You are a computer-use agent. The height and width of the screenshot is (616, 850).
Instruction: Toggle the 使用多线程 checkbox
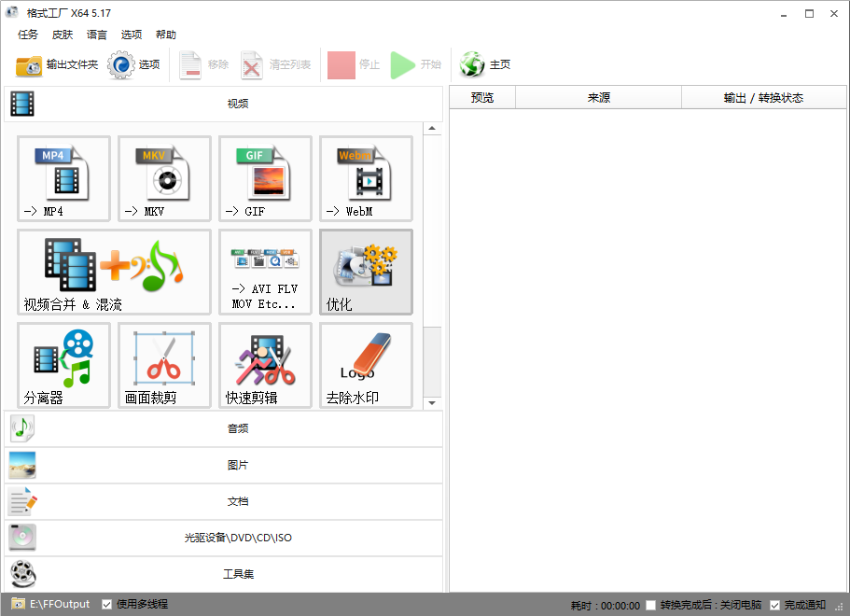(107, 604)
